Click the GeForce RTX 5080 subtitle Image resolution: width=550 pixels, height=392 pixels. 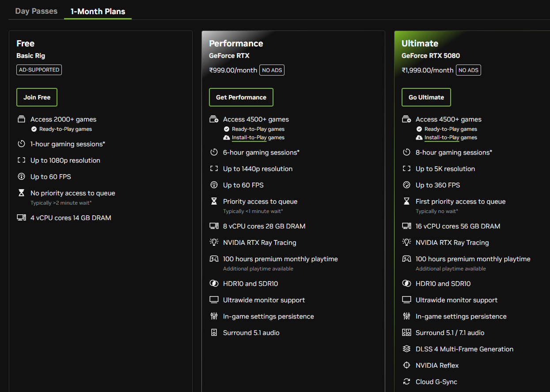(x=431, y=56)
